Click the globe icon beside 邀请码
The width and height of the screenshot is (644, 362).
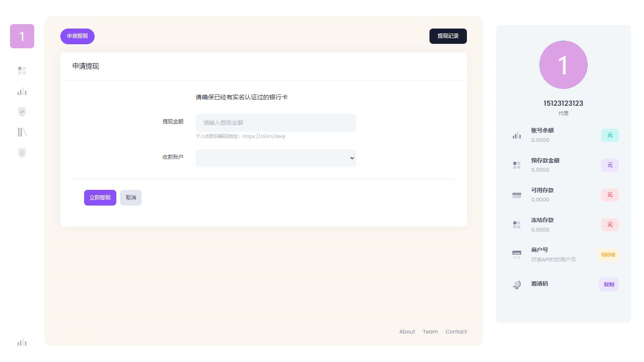click(x=517, y=285)
